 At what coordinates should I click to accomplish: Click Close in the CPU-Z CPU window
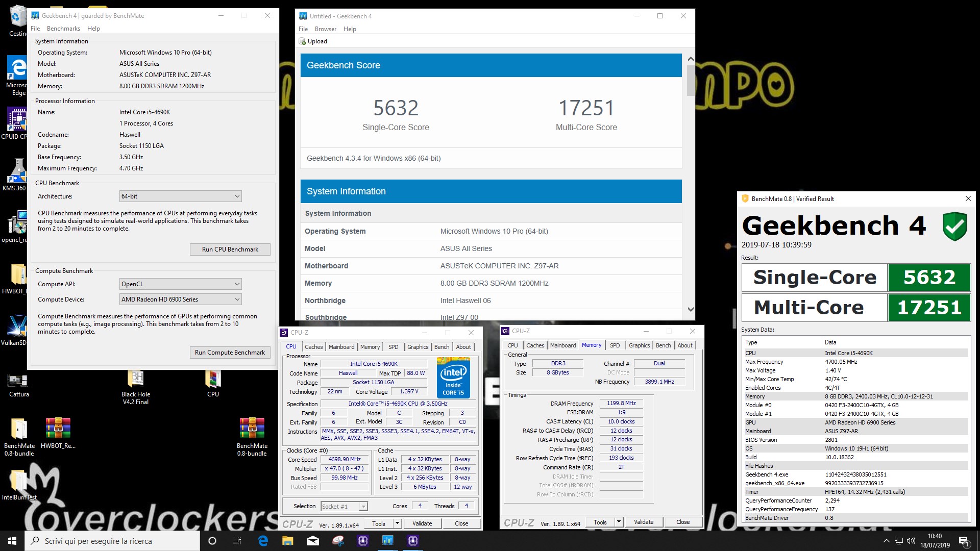coord(461,523)
